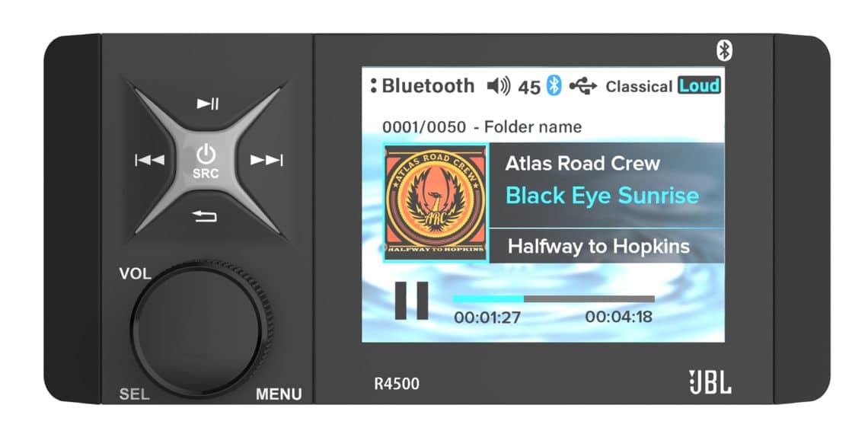
Task: Select the Classical equalizer preset label
Action: point(639,87)
